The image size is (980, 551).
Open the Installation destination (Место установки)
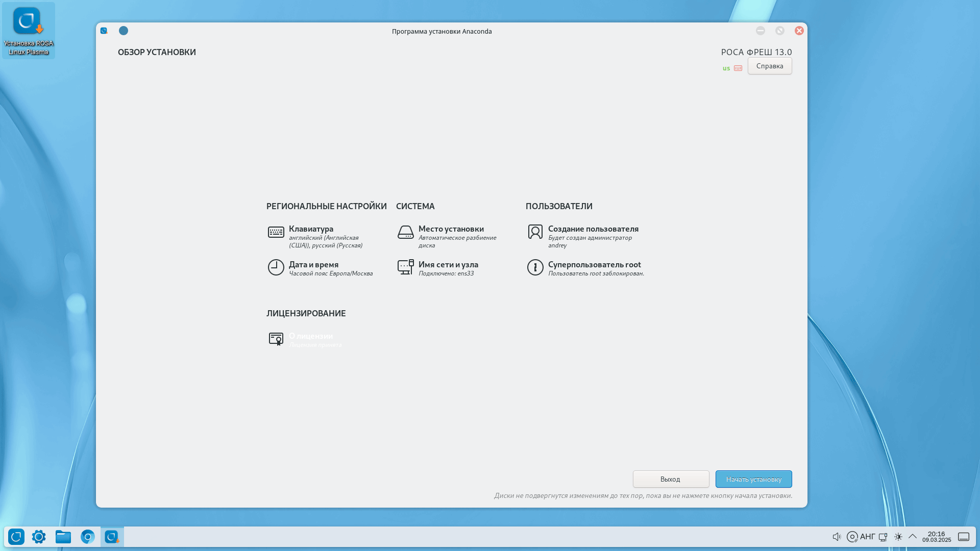pos(451,229)
